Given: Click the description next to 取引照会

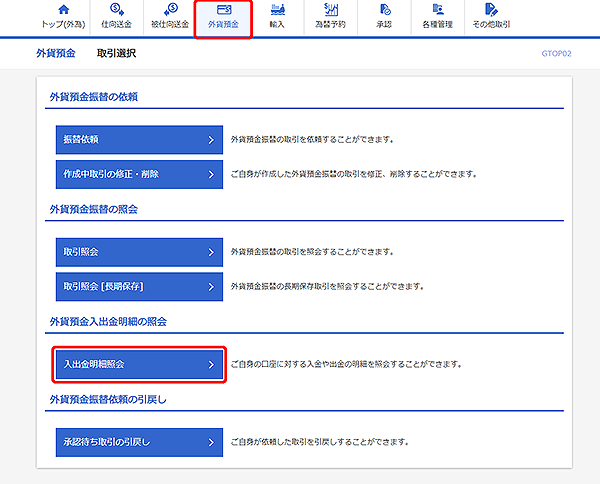Looking at the screenshot, I should pyautogui.click(x=312, y=252).
